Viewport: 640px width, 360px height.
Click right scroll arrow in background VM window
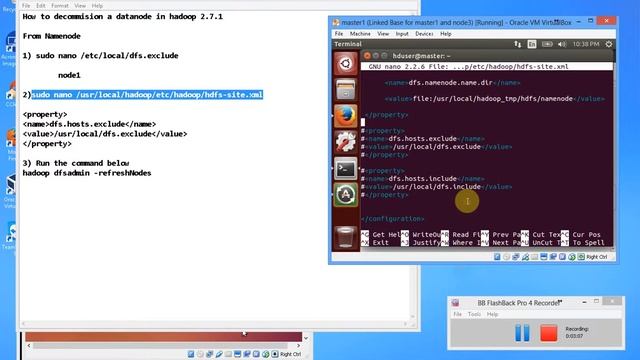(x=299, y=346)
